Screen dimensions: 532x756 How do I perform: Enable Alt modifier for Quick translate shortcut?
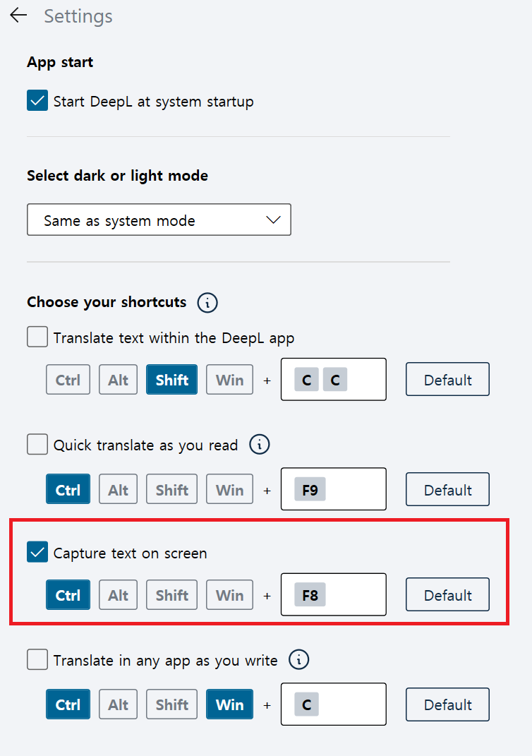coord(118,489)
